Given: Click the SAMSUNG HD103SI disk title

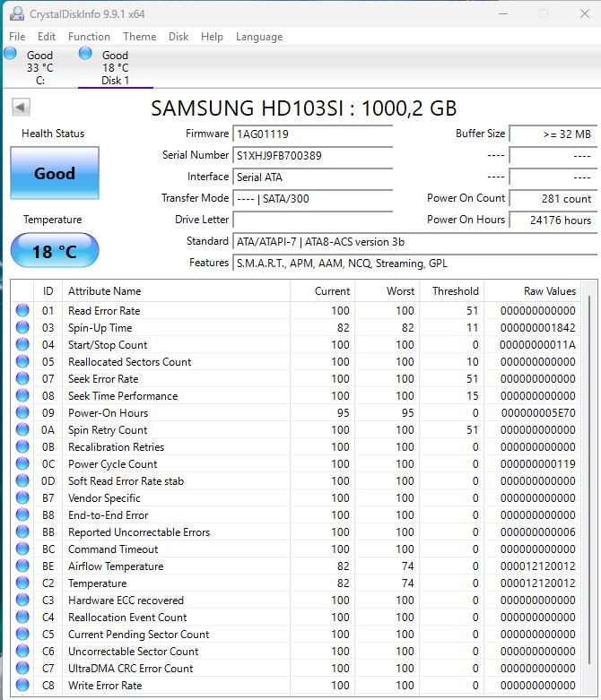Looking at the screenshot, I should click(304, 108).
